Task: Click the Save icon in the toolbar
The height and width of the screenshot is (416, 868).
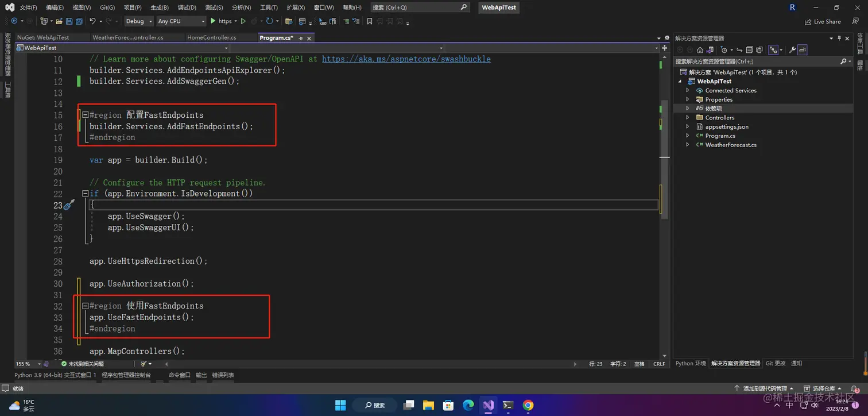Action: point(69,21)
